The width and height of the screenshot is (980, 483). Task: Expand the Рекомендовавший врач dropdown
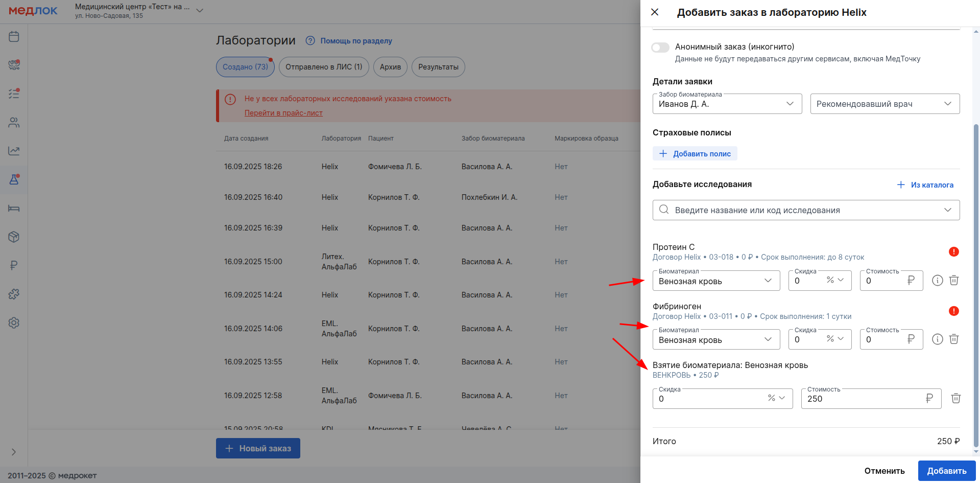(x=885, y=104)
